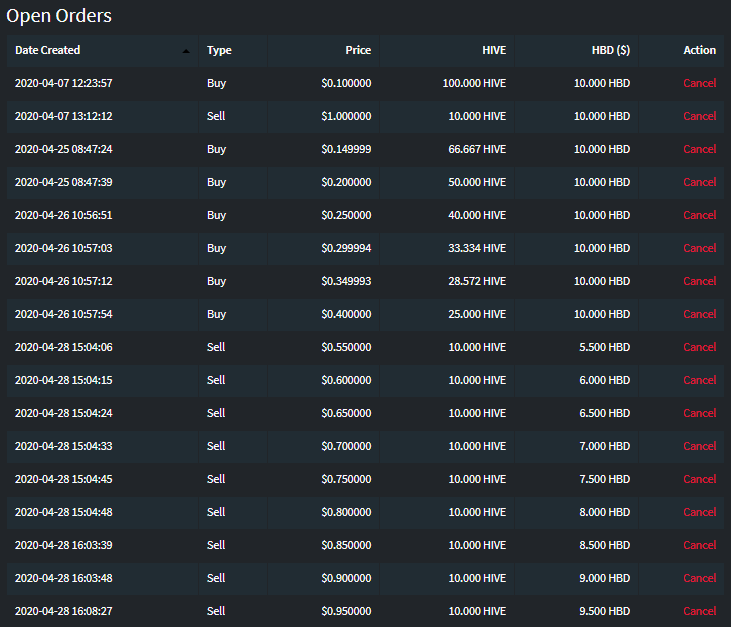This screenshot has height=627, width=731.
Task: Cancel the buy order at $0.299994
Action: coord(699,248)
